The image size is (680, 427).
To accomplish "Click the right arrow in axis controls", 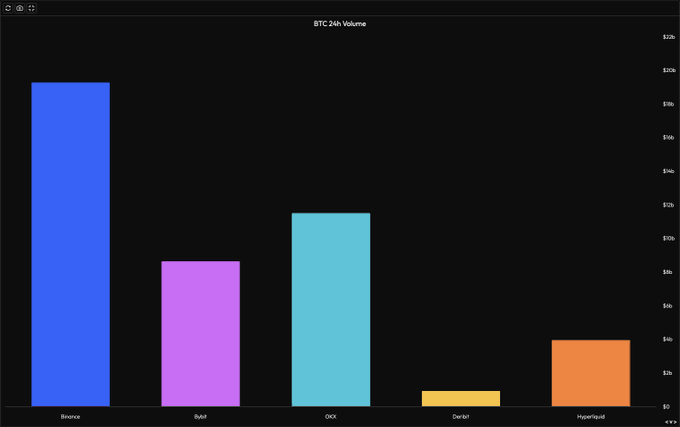I will [x=675, y=422].
